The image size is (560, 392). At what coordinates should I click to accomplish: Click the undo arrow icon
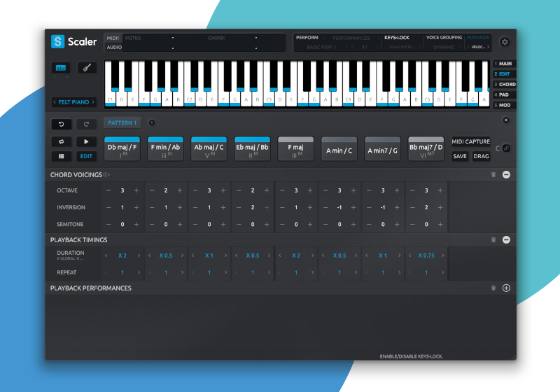[60, 124]
